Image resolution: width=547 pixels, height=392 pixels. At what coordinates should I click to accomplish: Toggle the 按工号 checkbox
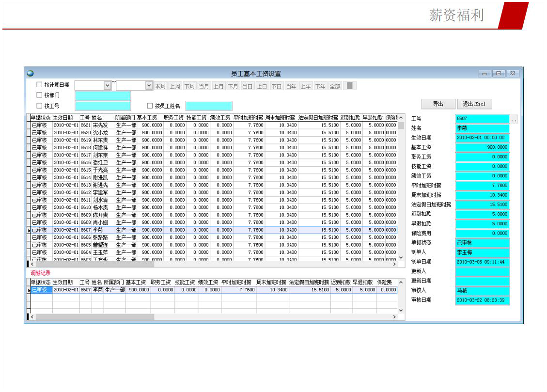(x=40, y=106)
